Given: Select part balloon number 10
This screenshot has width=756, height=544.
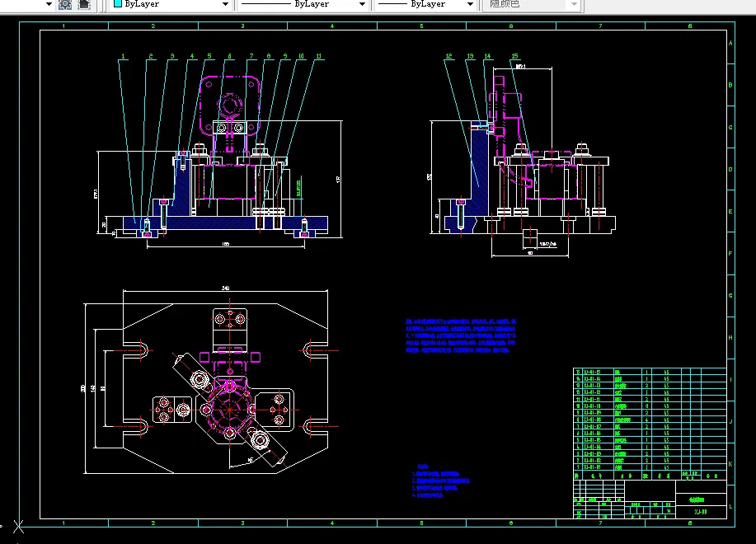Looking at the screenshot, I should 301,56.
